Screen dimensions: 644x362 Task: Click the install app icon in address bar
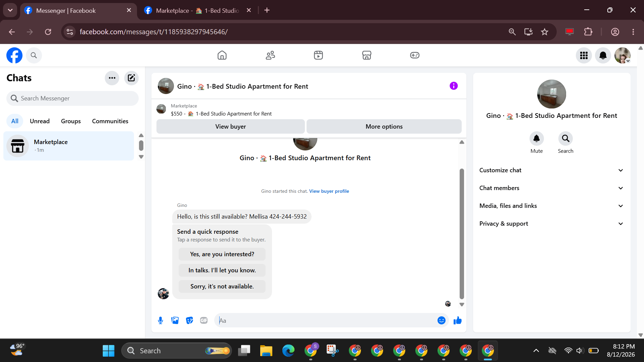528,32
